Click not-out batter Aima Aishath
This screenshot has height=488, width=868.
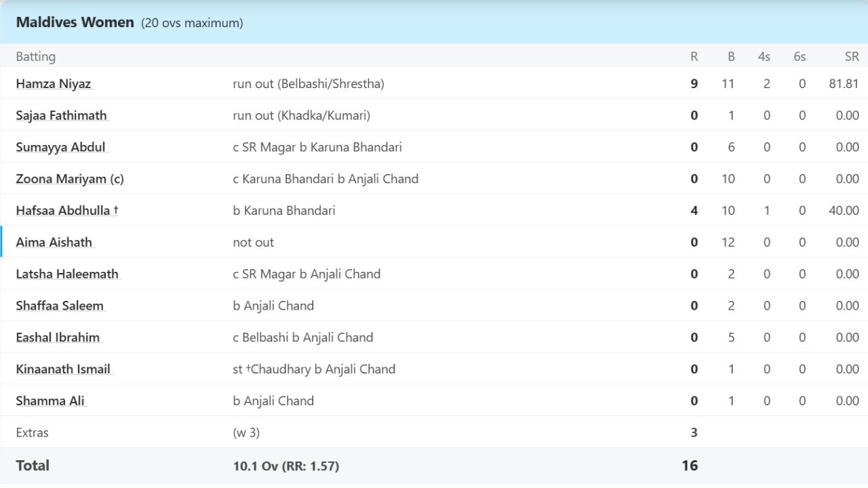pyautogui.click(x=54, y=243)
